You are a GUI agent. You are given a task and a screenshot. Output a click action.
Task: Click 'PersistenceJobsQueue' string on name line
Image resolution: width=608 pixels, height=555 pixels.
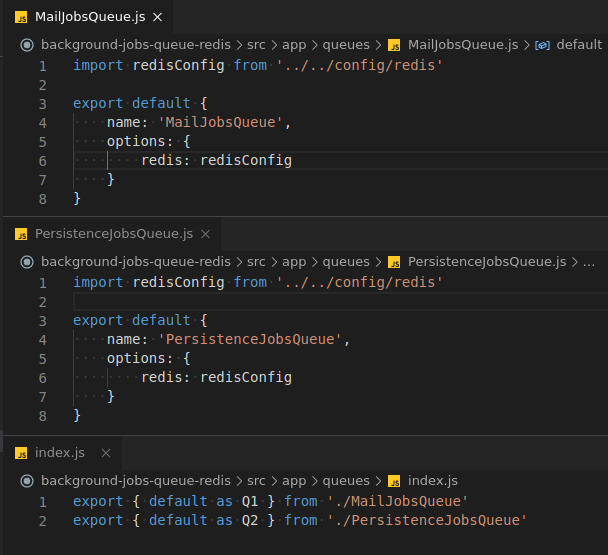250,339
